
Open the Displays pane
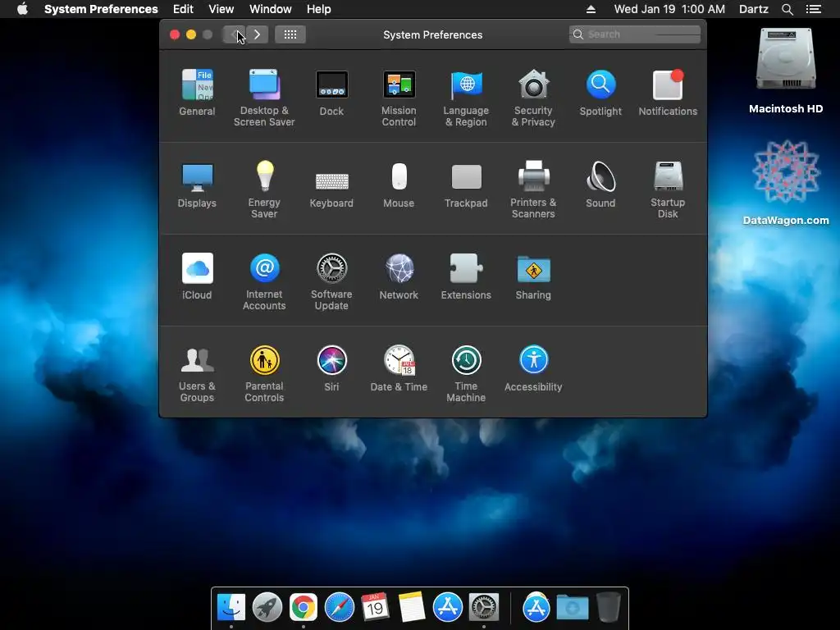pos(197,185)
